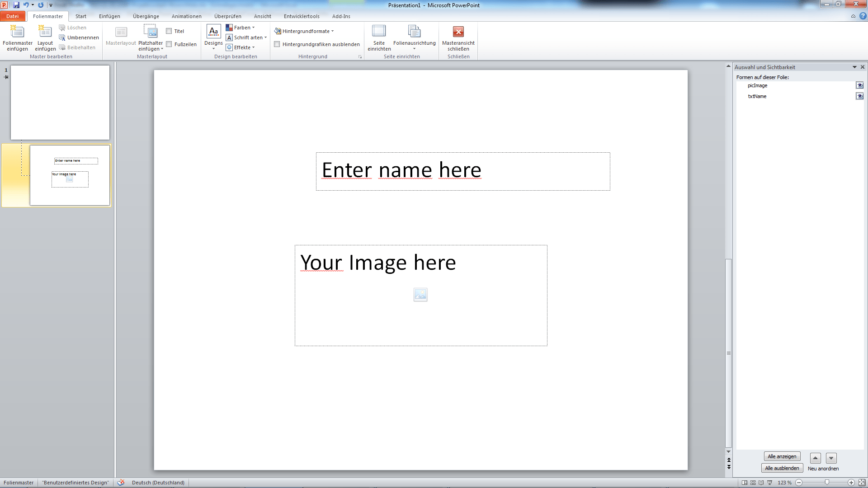Undo the last action
868x488 pixels.
pyautogui.click(x=26, y=5)
